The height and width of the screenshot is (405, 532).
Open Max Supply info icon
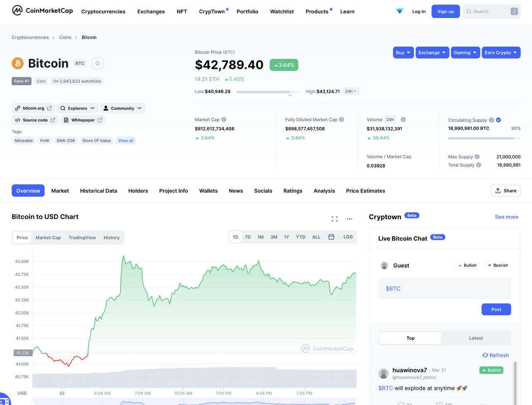tap(477, 157)
